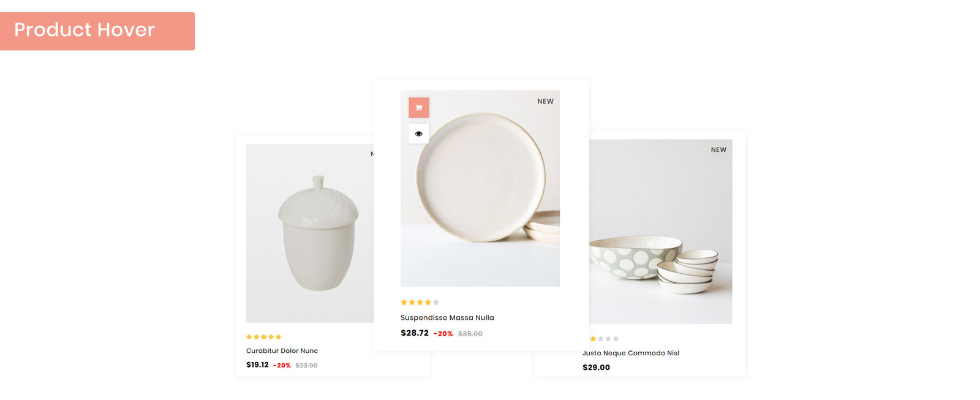Toggle the quick-view eye on the plate product
This screenshot has width=980, height=400.
click(x=419, y=133)
